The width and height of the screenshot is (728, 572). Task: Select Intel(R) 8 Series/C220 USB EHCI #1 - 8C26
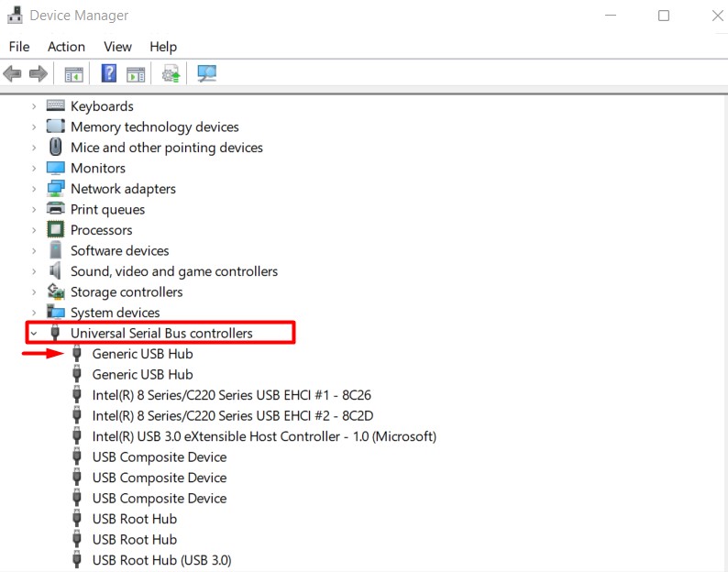click(232, 395)
